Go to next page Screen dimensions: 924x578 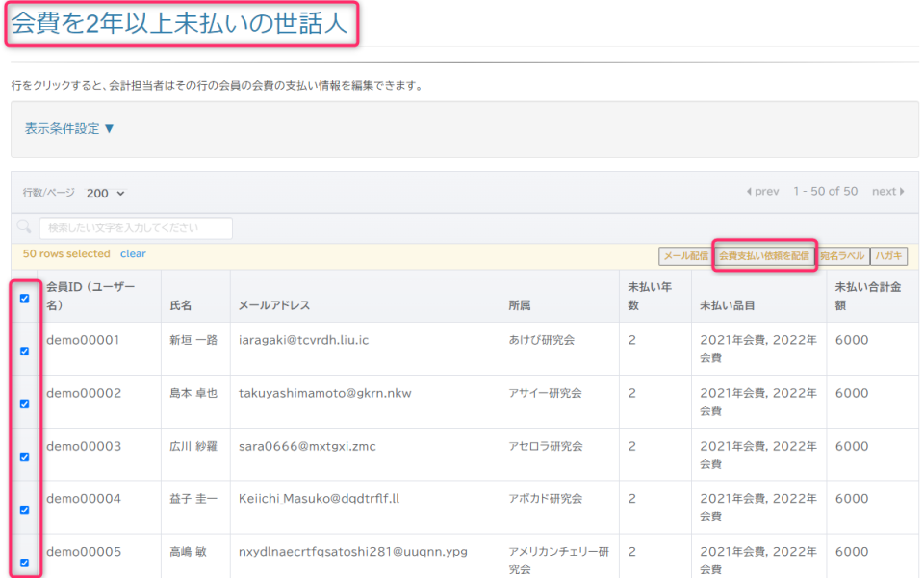887,192
